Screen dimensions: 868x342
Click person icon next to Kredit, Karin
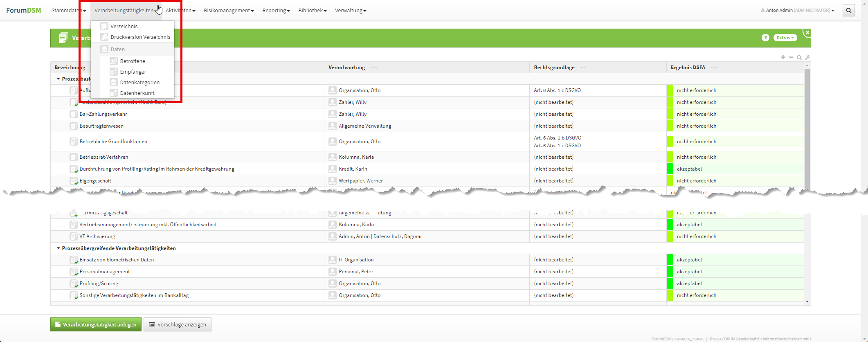pos(332,169)
